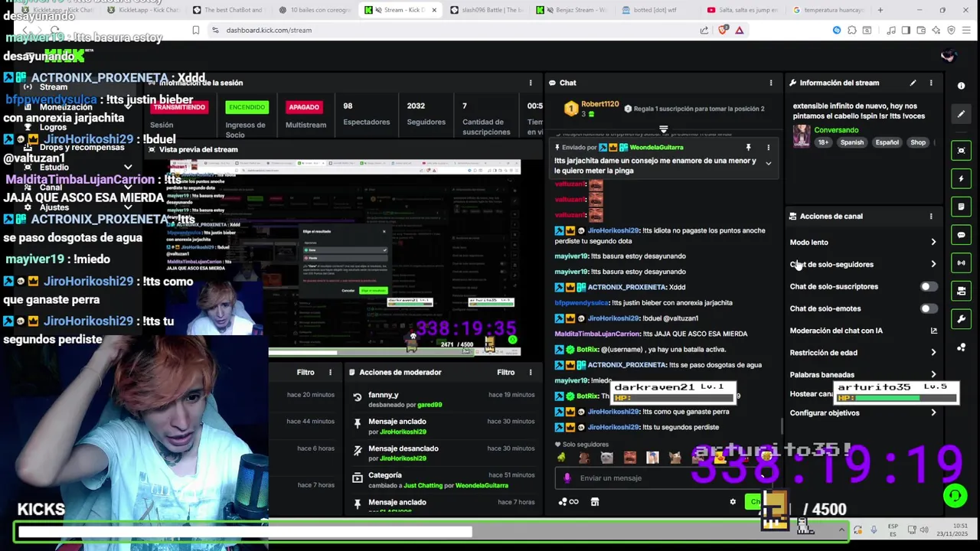Click the channel actions icon in right sidebar

click(x=962, y=291)
